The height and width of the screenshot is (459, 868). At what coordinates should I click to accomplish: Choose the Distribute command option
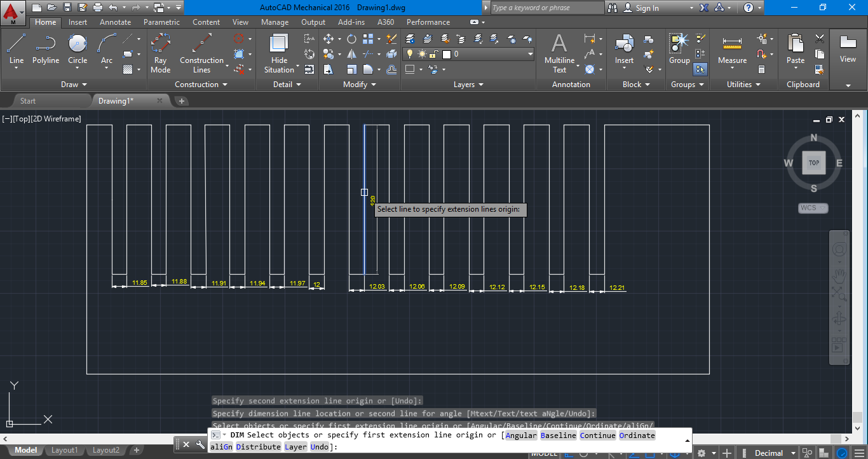(258, 447)
